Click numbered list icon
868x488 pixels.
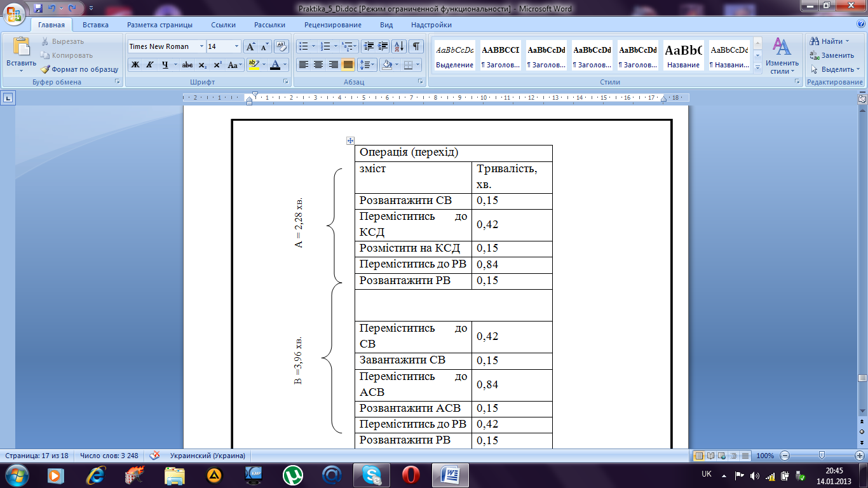pos(325,46)
